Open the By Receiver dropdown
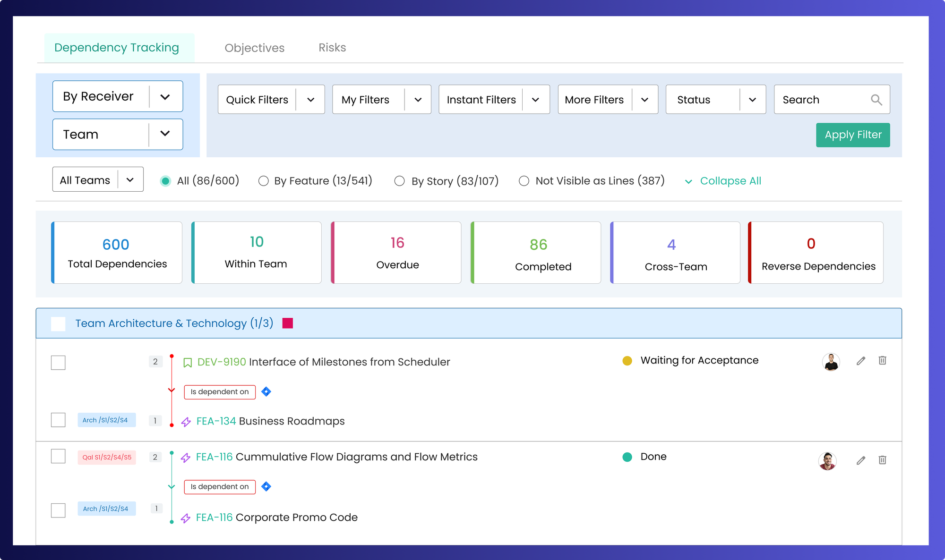 [x=117, y=96]
